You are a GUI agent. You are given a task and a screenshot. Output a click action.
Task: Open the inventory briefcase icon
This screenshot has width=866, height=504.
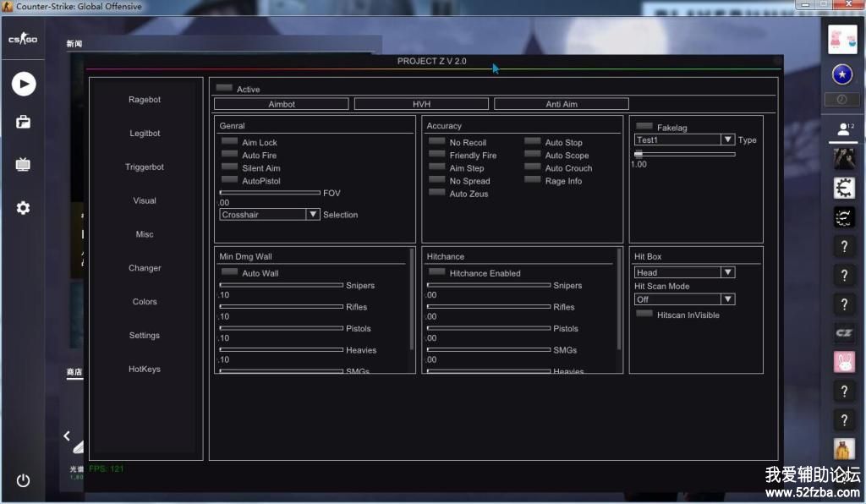(23, 122)
